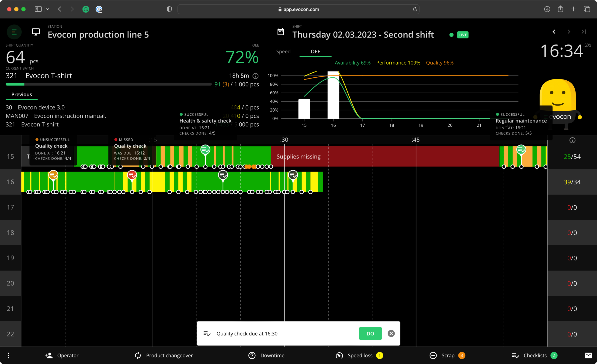
Task: Open the Scrap entry menu
Action: pyautogui.click(x=447, y=355)
